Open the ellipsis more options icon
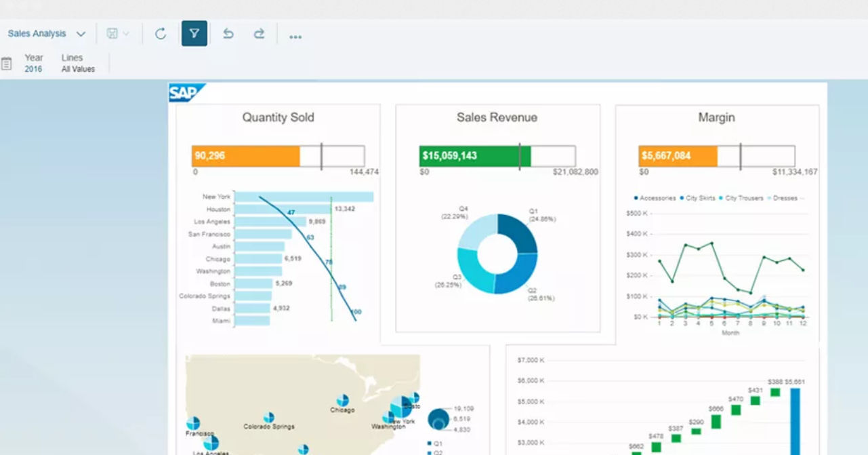Image resolution: width=868 pixels, height=455 pixels. [295, 36]
